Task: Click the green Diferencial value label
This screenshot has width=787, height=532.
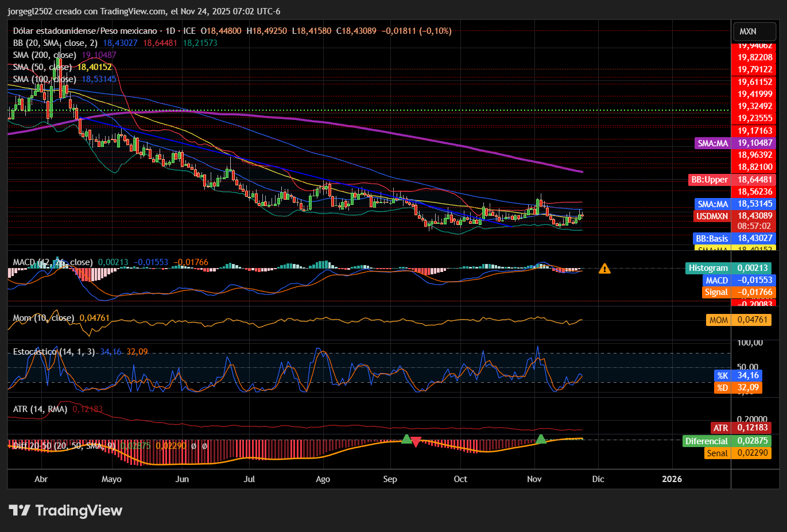Action: [x=727, y=441]
